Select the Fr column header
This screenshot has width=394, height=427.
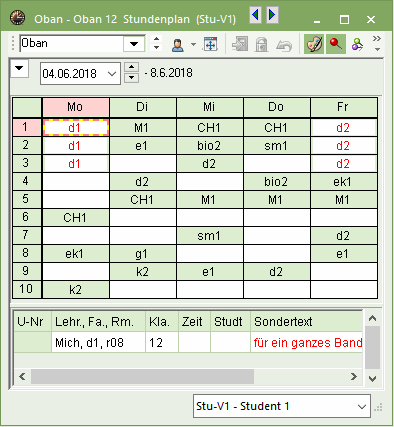[x=344, y=107]
